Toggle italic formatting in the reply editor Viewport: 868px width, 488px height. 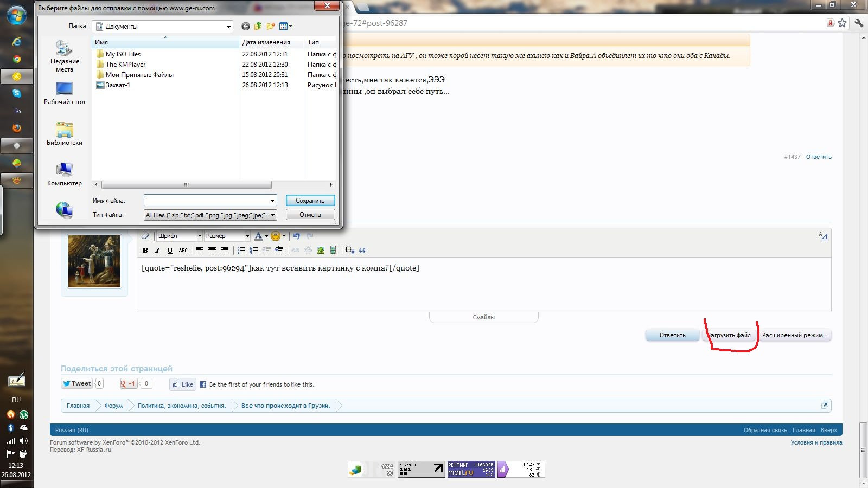coord(157,251)
